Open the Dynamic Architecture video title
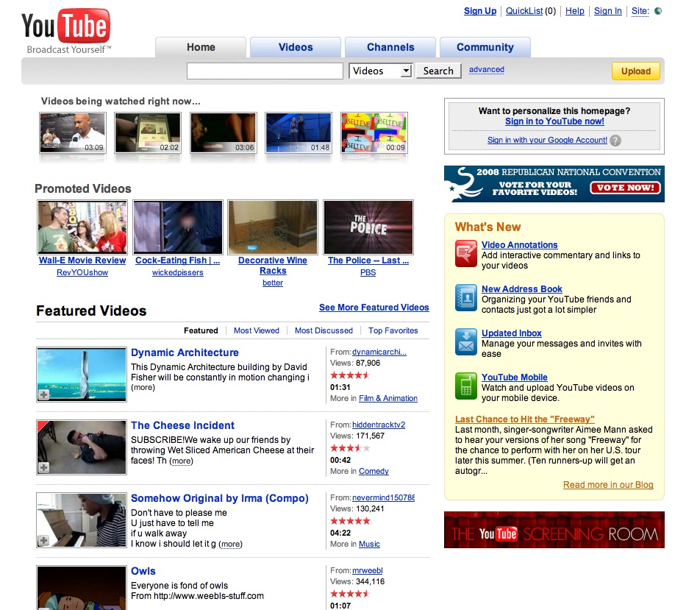 coord(185,352)
